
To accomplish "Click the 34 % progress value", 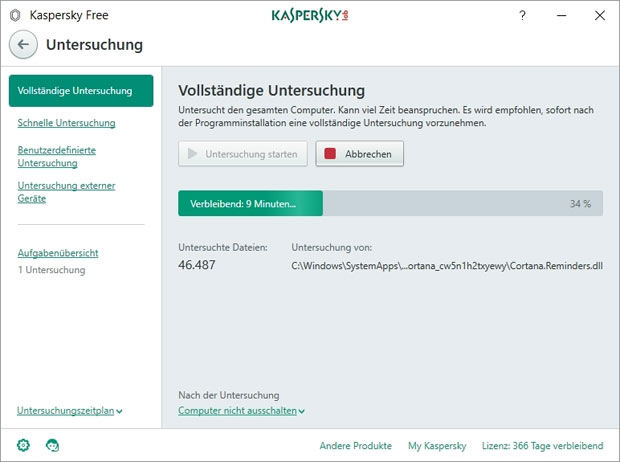I will point(580,204).
